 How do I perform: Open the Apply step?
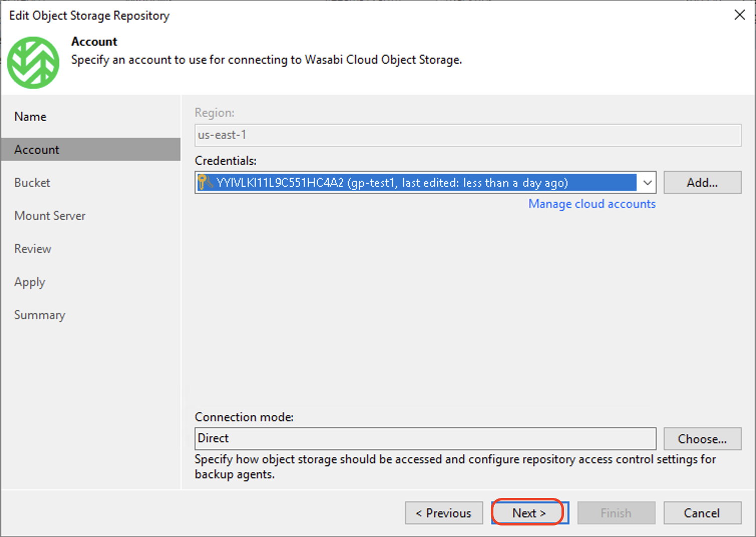pos(30,282)
